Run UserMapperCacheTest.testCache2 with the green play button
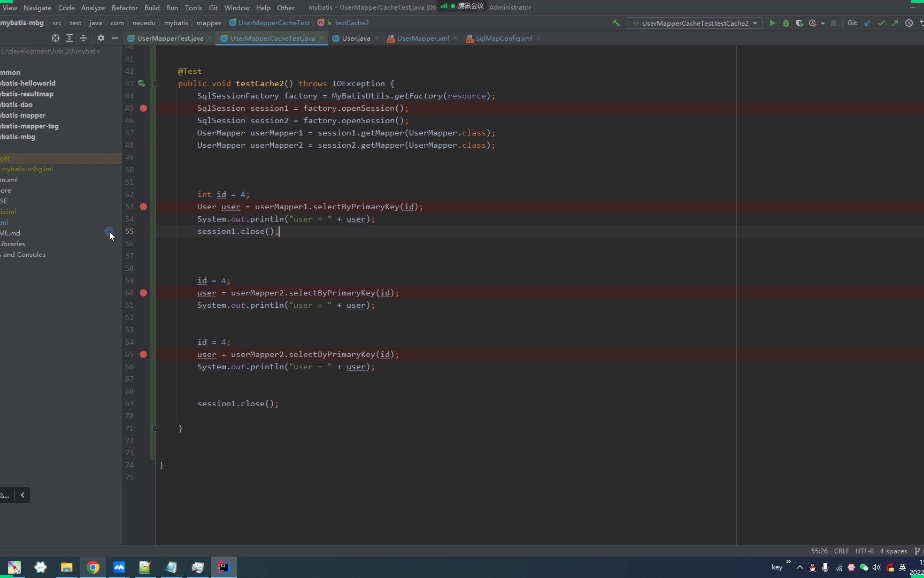The image size is (924, 578). [x=772, y=23]
